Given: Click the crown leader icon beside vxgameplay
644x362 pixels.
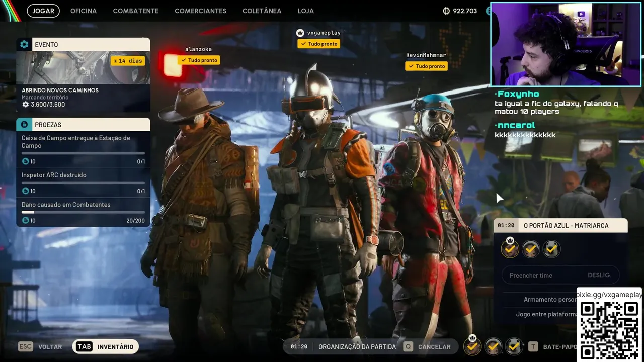Looking at the screenshot, I should pyautogui.click(x=300, y=33).
